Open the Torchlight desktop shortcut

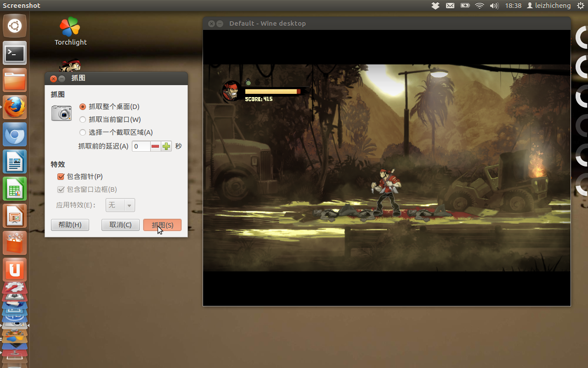click(70, 31)
